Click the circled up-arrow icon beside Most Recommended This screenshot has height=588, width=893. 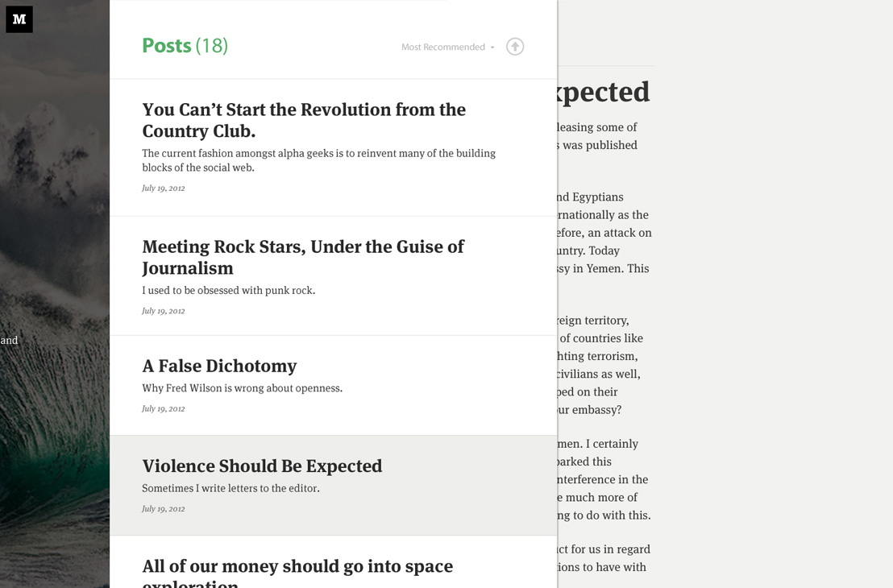pyautogui.click(x=515, y=47)
